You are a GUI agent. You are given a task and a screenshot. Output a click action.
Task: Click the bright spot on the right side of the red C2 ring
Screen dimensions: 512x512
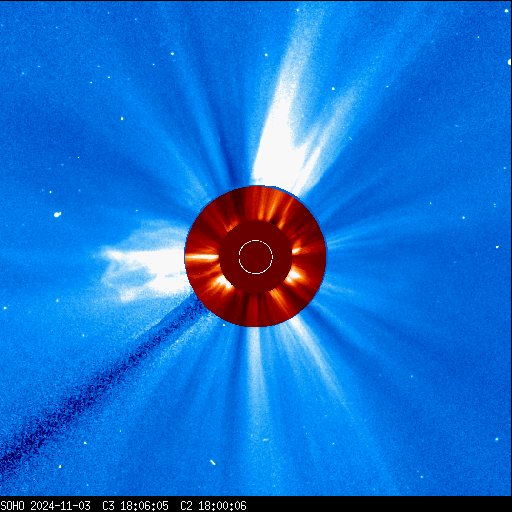(296, 251)
